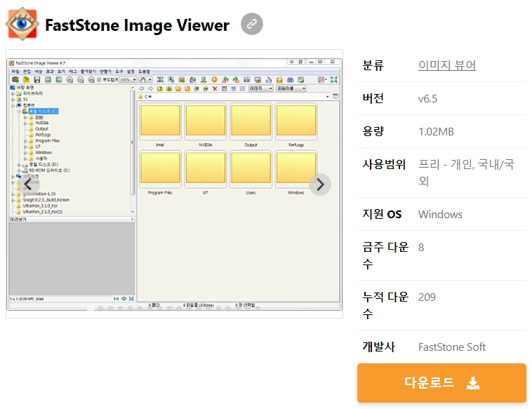Expand the C: path dropdown arrow
The width and height of the screenshot is (532, 409).
tap(327, 96)
